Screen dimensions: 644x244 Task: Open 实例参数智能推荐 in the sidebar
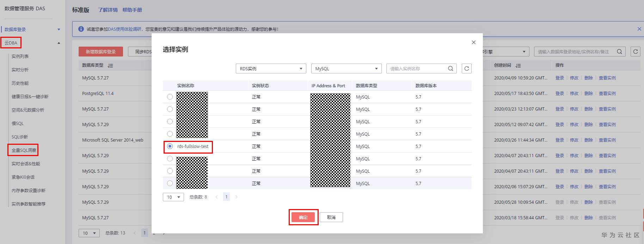tap(29, 204)
